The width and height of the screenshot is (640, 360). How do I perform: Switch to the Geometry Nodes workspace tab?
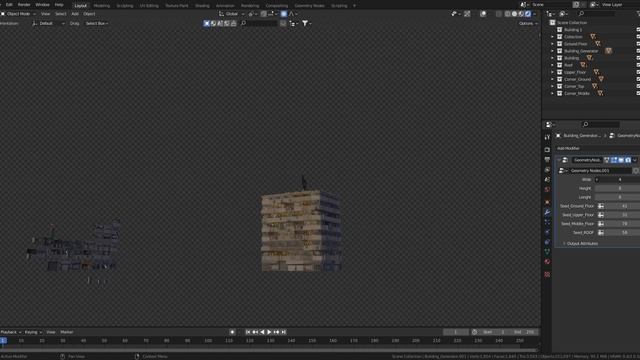(309, 6)
